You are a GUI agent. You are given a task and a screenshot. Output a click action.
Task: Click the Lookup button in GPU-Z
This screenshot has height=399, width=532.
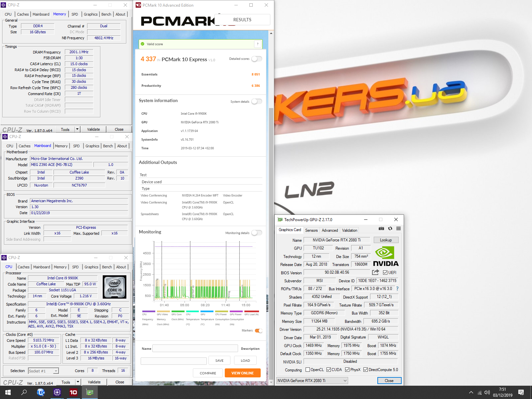pyautogui.click(x=386, y=240)
